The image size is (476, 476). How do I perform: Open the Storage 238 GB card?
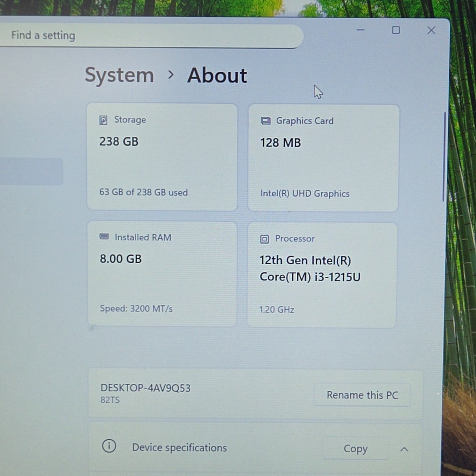162,157
